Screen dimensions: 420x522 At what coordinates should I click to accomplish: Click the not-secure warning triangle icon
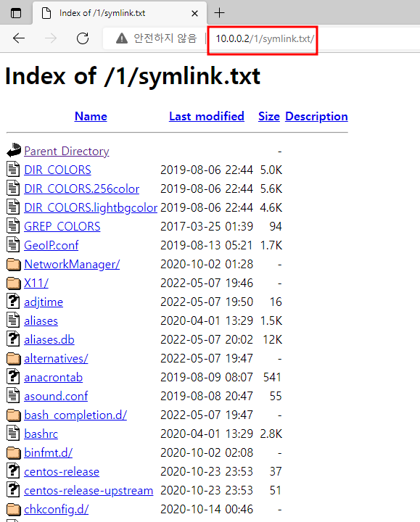(122, 38)
